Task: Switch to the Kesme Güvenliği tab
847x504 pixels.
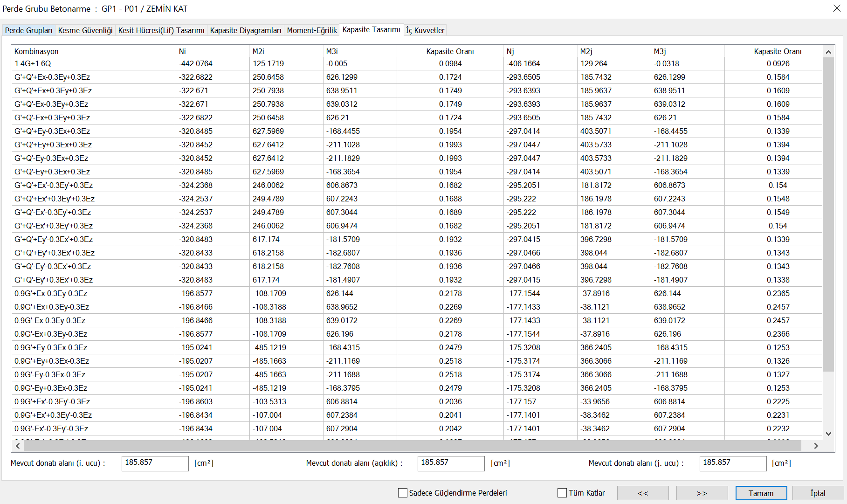Action: [x=85, y=30]
